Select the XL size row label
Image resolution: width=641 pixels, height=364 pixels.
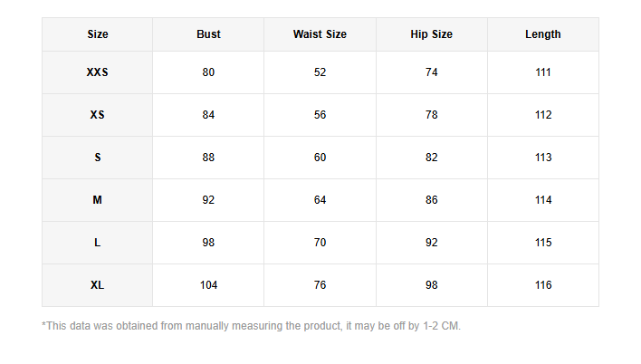tap(98, 285)
